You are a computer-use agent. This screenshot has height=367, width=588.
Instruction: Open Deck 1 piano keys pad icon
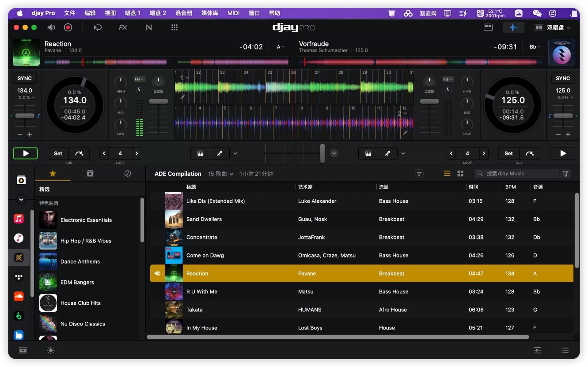(200, 153)
